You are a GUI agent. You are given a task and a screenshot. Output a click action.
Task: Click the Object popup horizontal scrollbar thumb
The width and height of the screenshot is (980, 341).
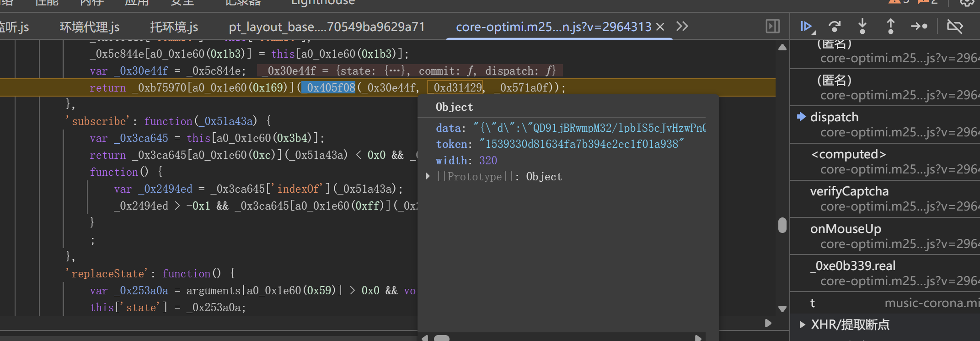(x=442, y=338)
